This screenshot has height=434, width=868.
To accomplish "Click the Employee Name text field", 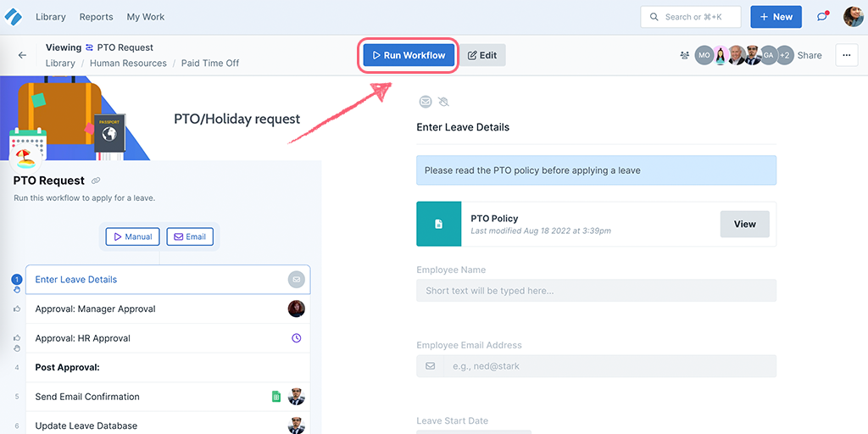I will coord(596,290).
